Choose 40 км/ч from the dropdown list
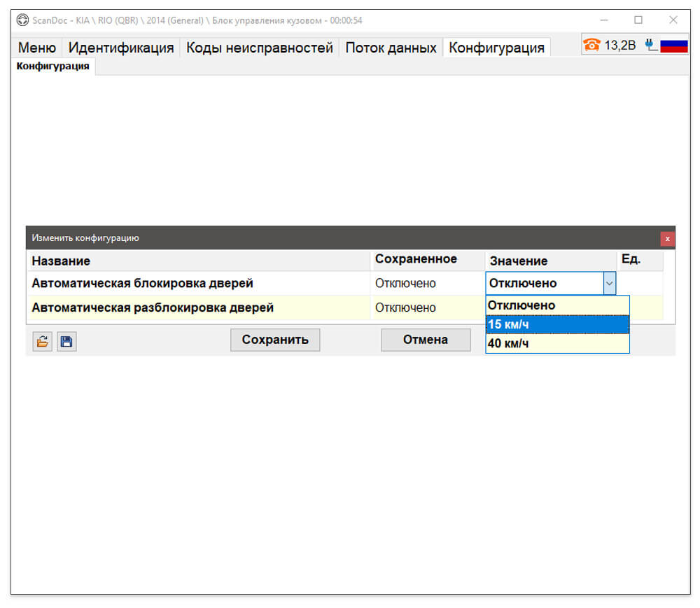Screen dimensions: 700x608 tap(558, 343)
